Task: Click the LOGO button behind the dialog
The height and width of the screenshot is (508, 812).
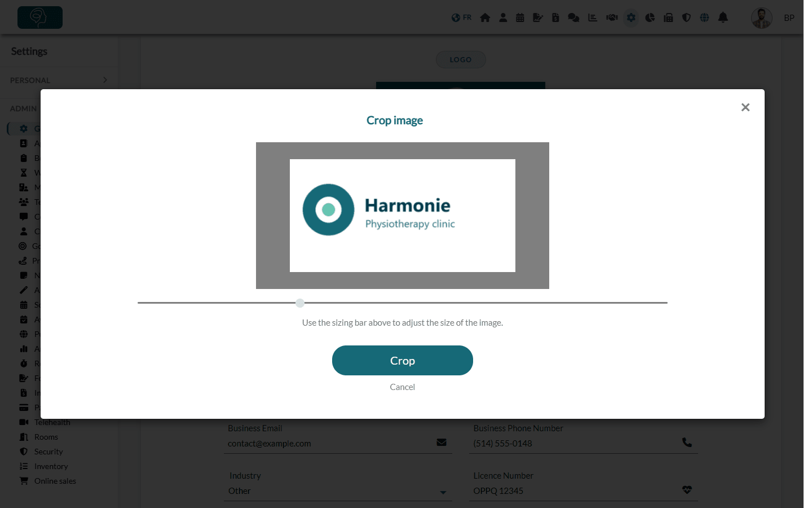Action: click(x=461, y=59)
